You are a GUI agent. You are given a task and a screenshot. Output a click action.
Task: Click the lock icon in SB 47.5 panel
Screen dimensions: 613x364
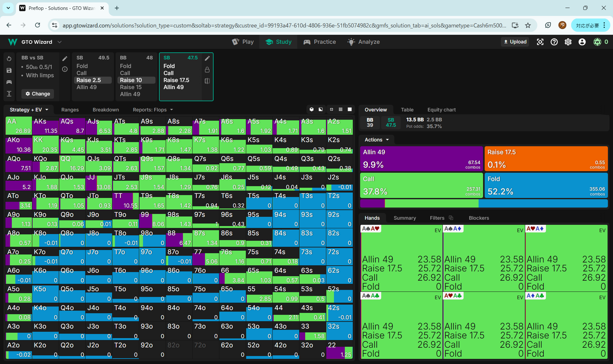click(207, 70)
